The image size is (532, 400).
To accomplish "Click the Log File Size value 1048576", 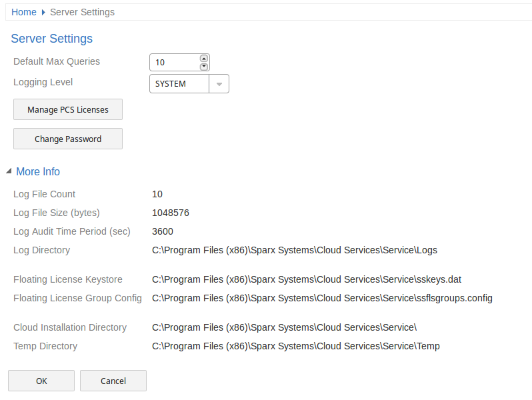I will tap(171, 213).
